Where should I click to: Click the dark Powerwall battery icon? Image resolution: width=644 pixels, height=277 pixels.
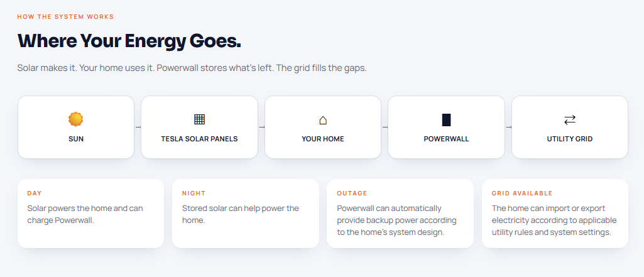click(x=447, y=119)
